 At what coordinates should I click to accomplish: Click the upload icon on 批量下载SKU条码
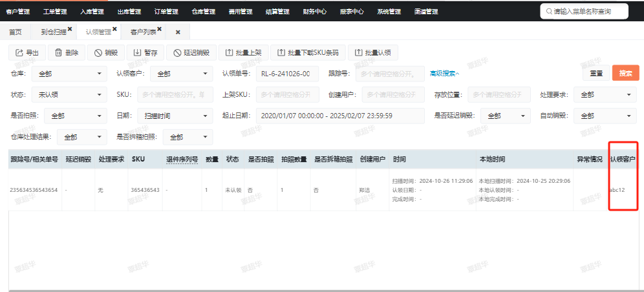pyautogui.click(x=281, y=52)
